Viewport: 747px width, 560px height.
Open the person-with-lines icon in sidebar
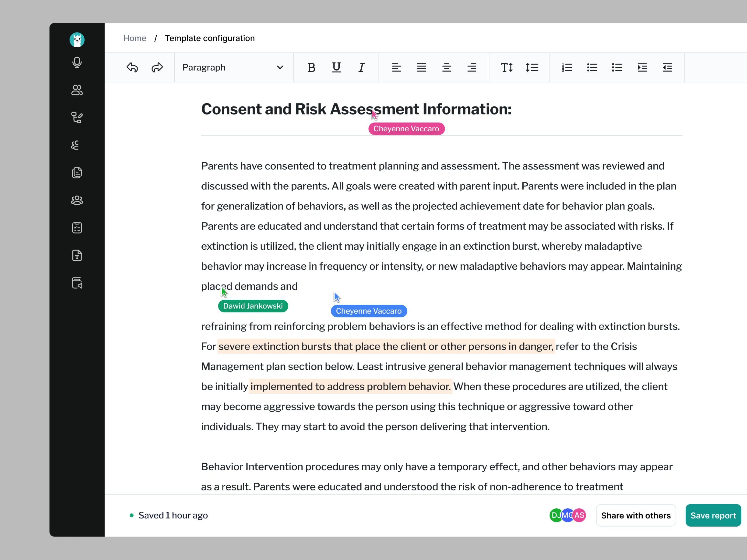[x=75, y=145]
